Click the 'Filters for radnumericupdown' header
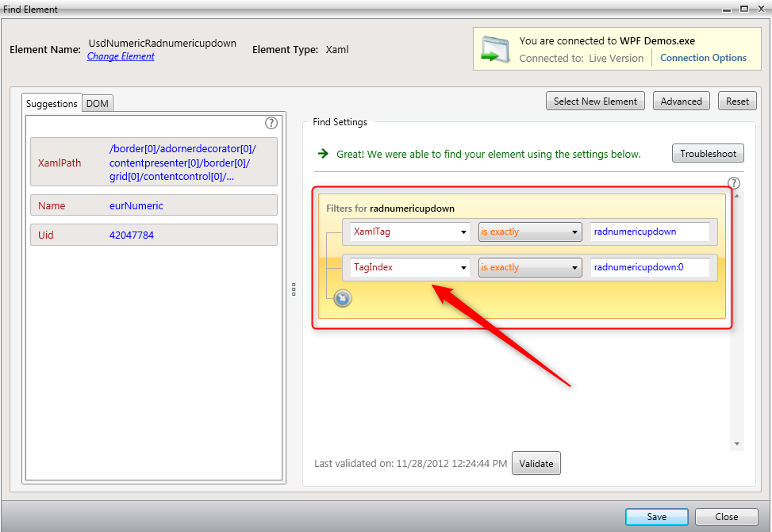This screenshot has height=532, width=772. [x=390, y=209]
